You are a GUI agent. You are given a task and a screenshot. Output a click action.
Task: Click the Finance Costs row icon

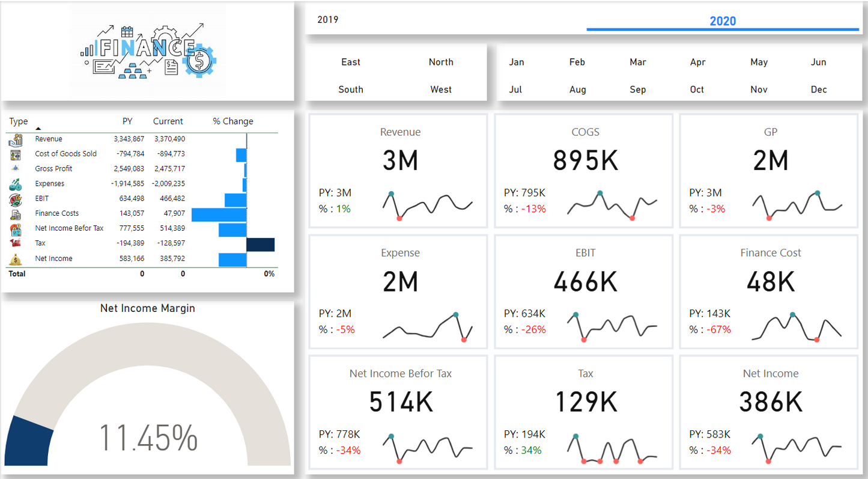click(16, 214)
